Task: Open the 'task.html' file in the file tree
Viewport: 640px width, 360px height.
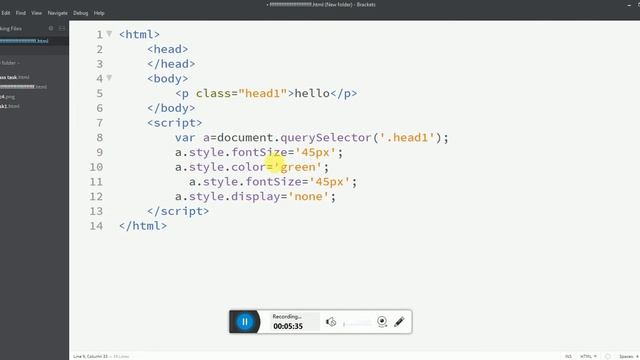Action: click(15, 77)
